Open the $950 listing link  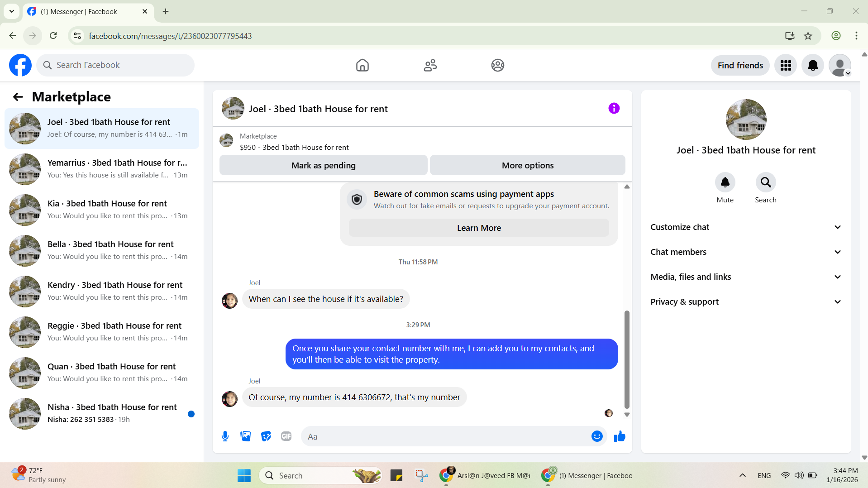point(294,147)
